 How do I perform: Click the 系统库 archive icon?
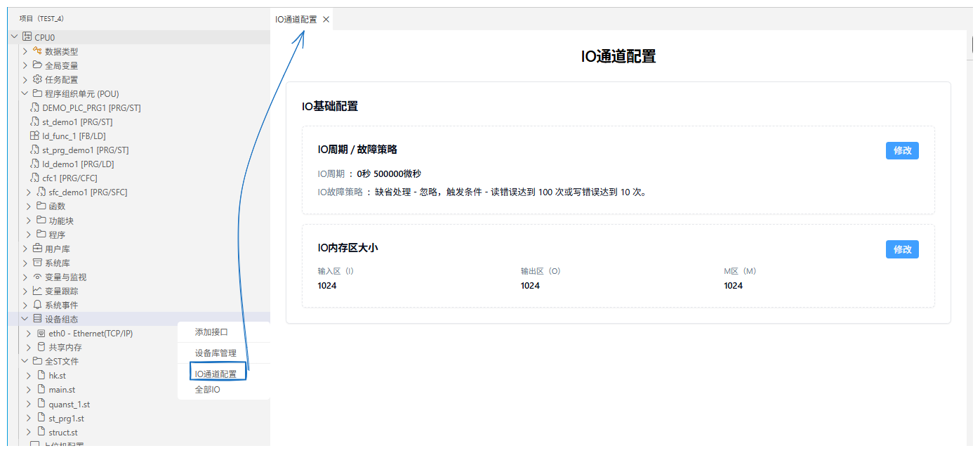point(37,263)
